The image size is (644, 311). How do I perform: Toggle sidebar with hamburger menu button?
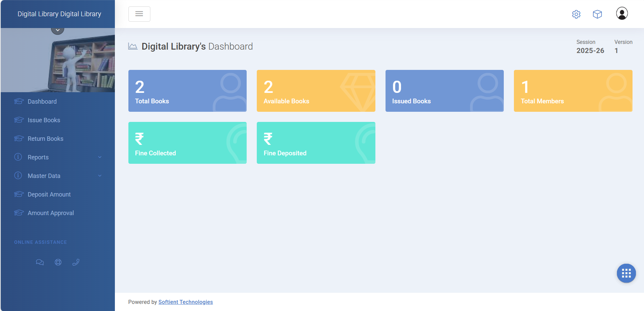[139, 14]
